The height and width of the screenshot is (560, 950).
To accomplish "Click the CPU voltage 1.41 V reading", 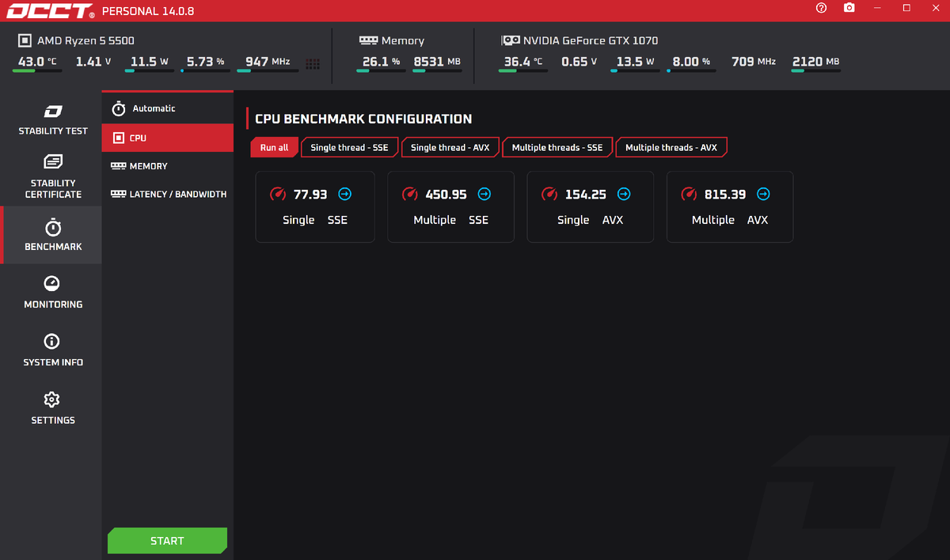I will click(93, 61).
